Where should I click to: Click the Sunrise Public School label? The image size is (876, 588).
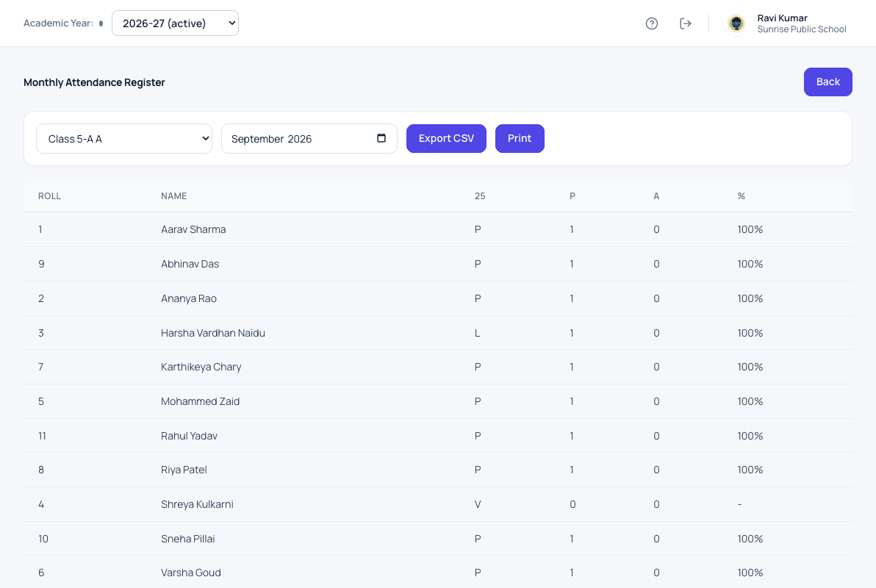point(802,29)
